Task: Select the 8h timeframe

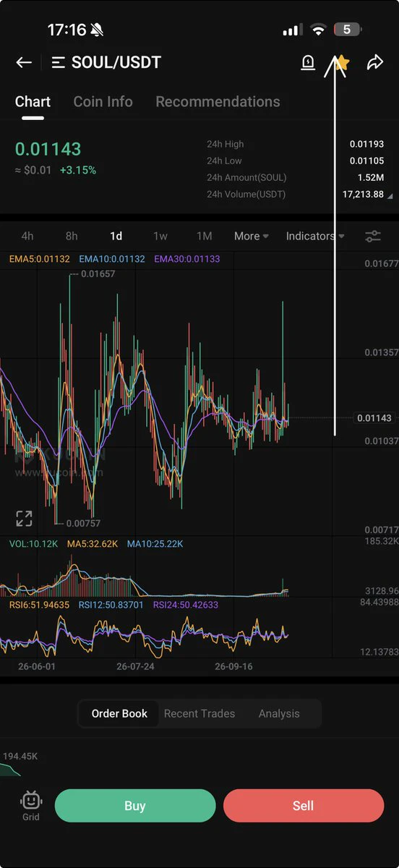Action: point(72,236)
